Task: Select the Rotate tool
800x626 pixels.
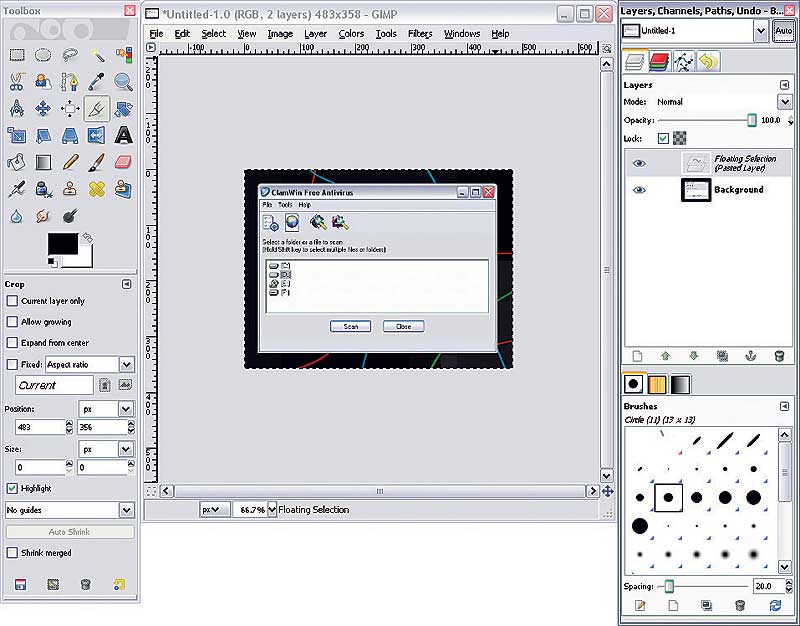Action: pyautogui.click(x=123, y=108)
